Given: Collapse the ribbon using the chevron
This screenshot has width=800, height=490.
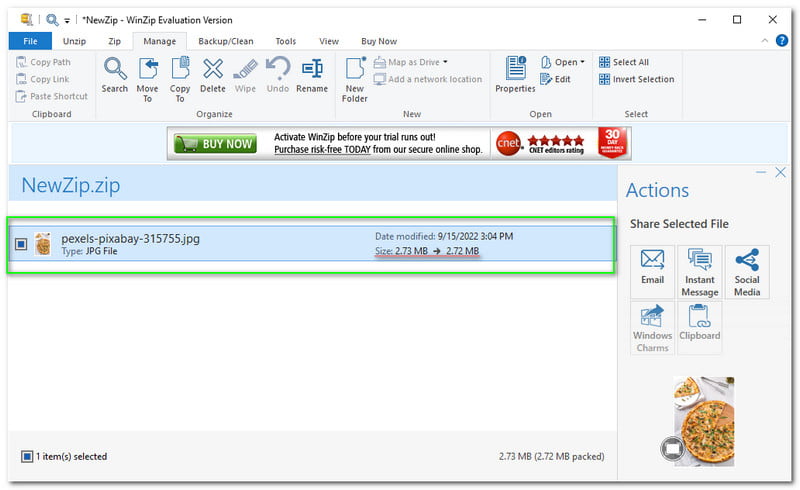Looking at the screenshot, I should pyautogui.click(x=766, y=41).
